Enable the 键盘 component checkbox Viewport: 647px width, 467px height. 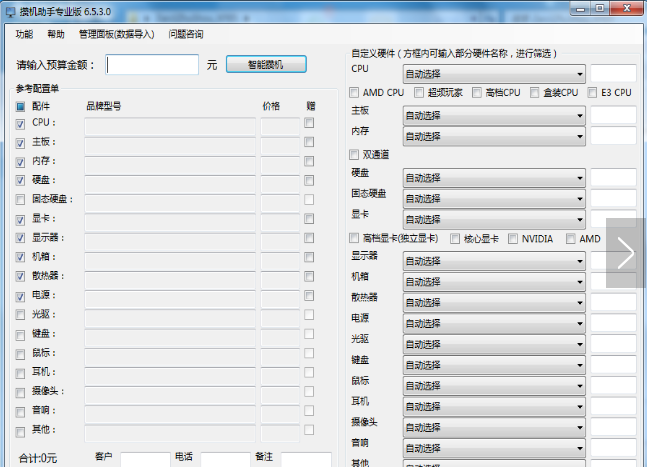point(20,335)
